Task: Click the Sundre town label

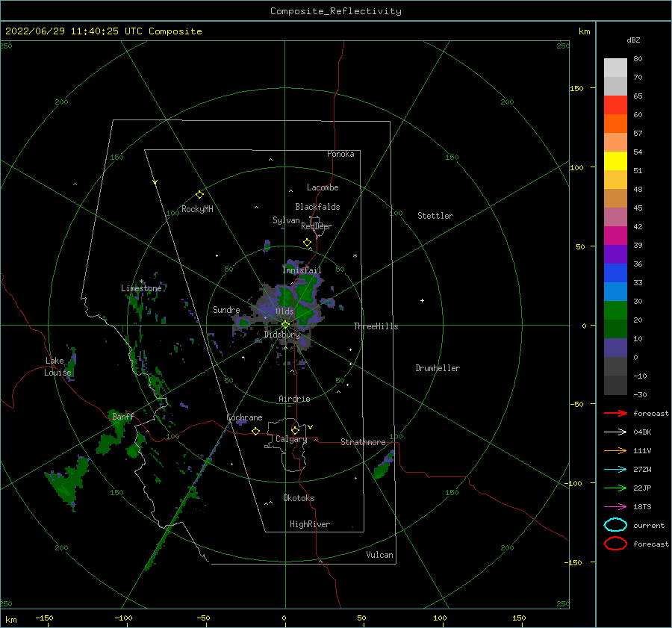Action: (x=226, y=309)
